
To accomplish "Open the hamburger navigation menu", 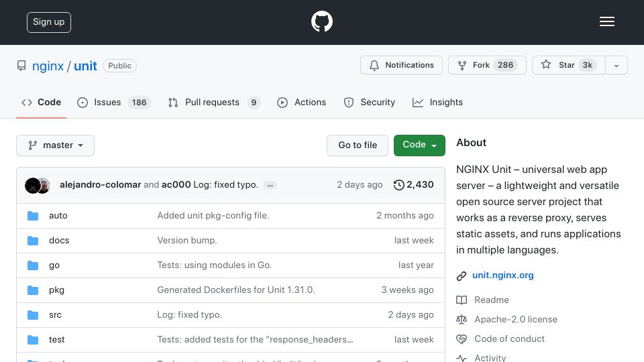I will [606, 21].
